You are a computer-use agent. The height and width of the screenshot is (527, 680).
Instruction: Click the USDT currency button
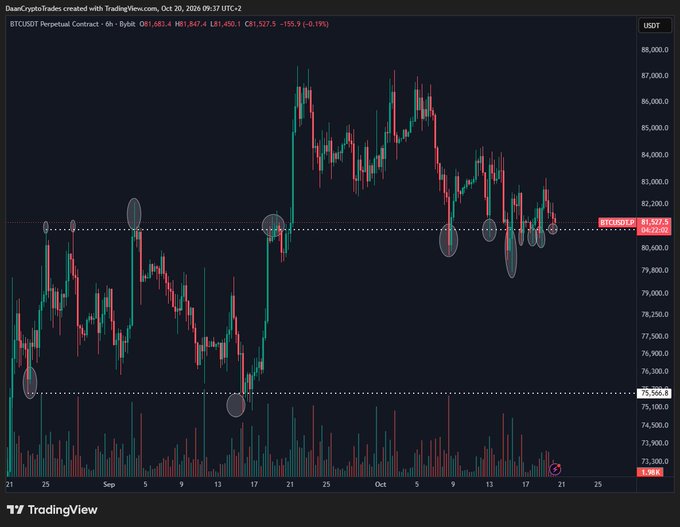tap(654, 26)
